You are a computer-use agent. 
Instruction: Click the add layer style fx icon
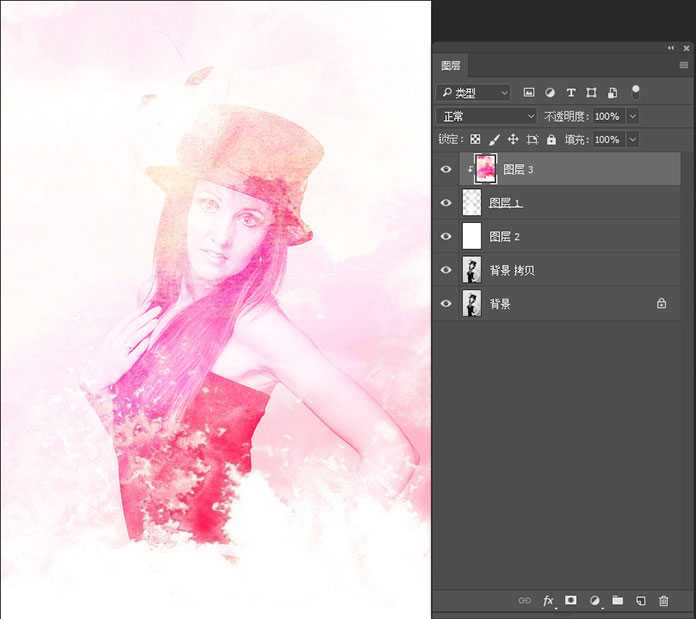click(548, 601)
